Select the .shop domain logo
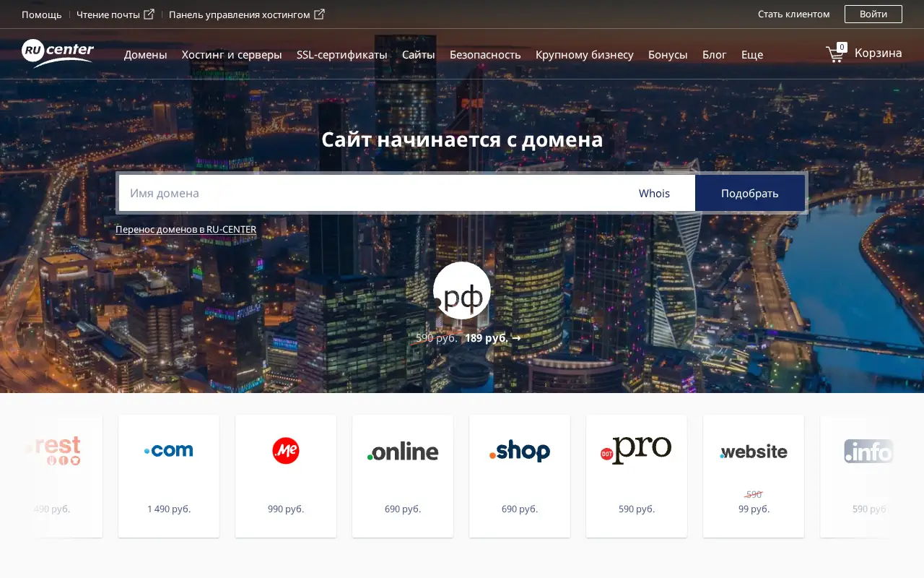This screenshot has height=578, width=924. [x=520, y=451]
